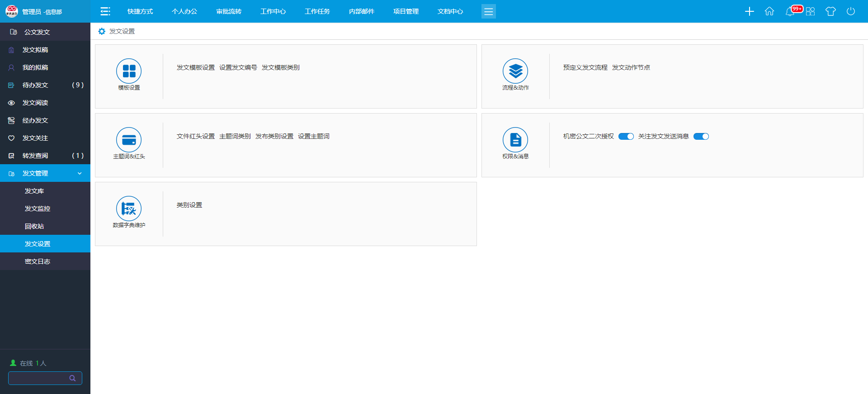Collapse the 发文管理 submenu chevron
Viewport: 868px width, 394px height.
[x=80, y=173]
